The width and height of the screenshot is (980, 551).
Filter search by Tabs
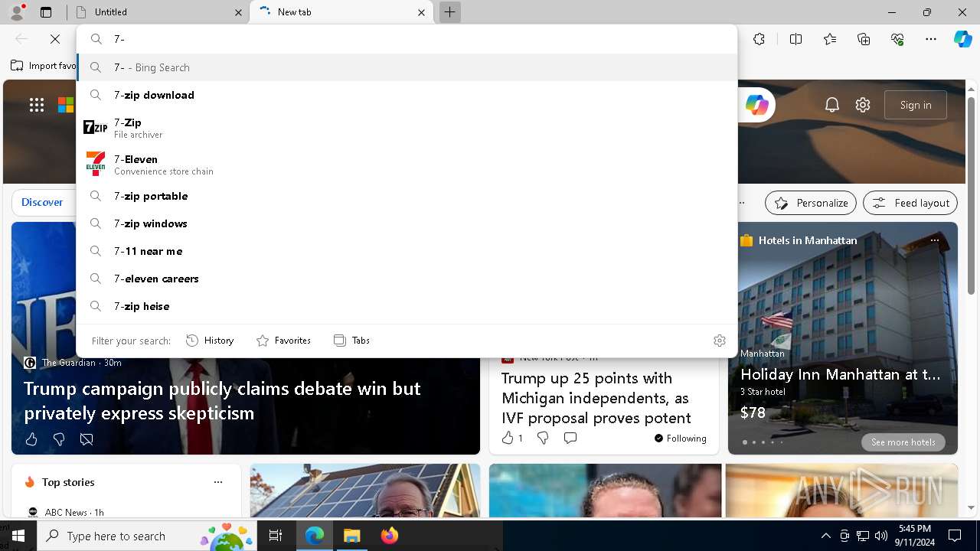pyautogui.click(x=351, y=341)
